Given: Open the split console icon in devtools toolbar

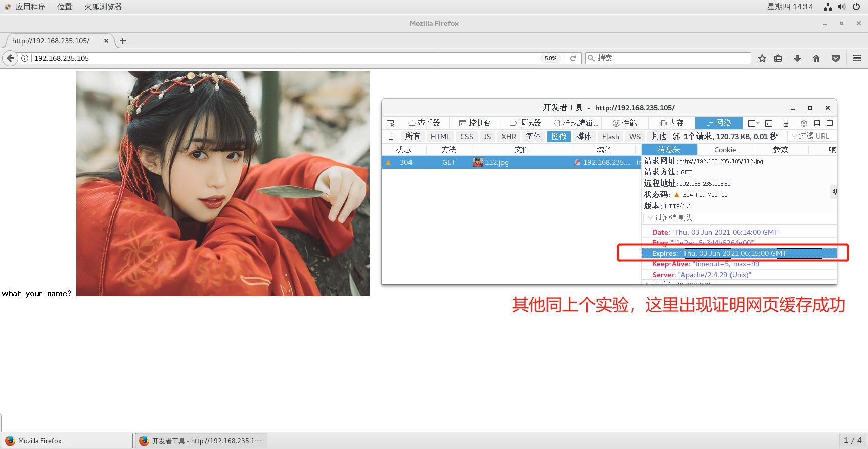Looking at the screenshot, I should coord(769,123).
